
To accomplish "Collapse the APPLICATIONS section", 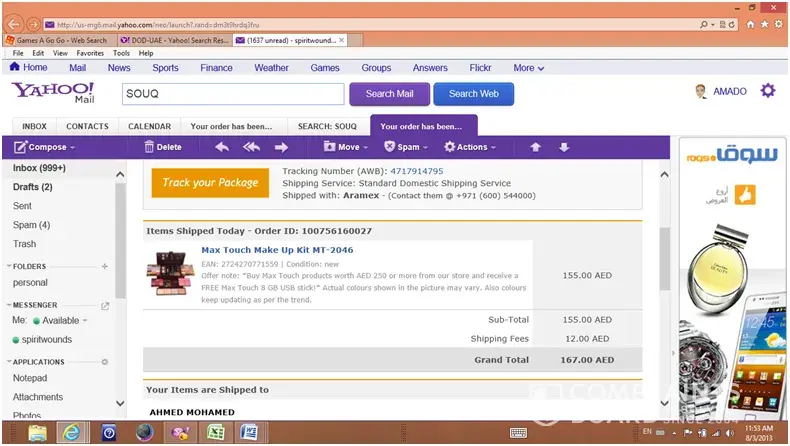I will pyautogui.click(x=9, y=362).
